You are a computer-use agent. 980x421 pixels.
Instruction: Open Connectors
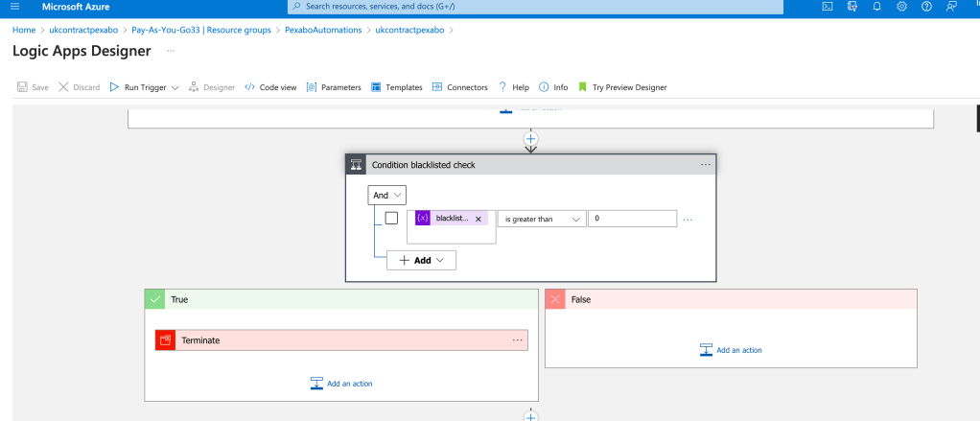460,87
